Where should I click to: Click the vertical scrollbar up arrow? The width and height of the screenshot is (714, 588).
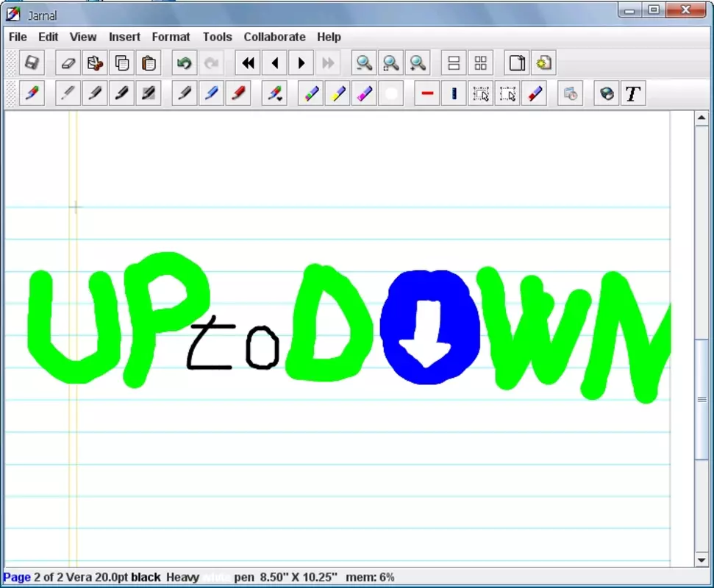coord(701,118)
